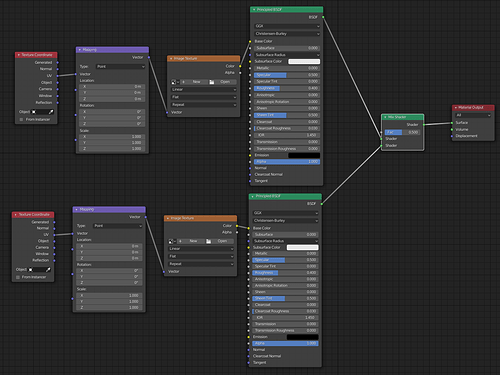Click the Surface input socket on Material Output
The image size is (500, 375).
pos(452,123)
